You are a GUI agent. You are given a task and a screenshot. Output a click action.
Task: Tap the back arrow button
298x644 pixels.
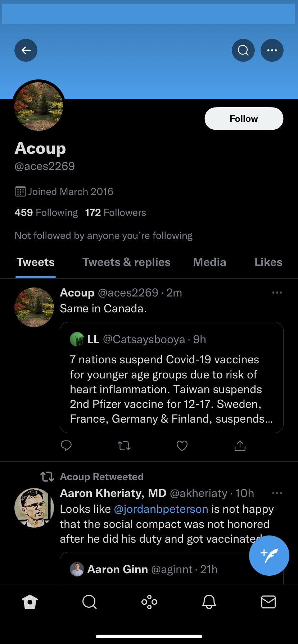tap(26, 50)
